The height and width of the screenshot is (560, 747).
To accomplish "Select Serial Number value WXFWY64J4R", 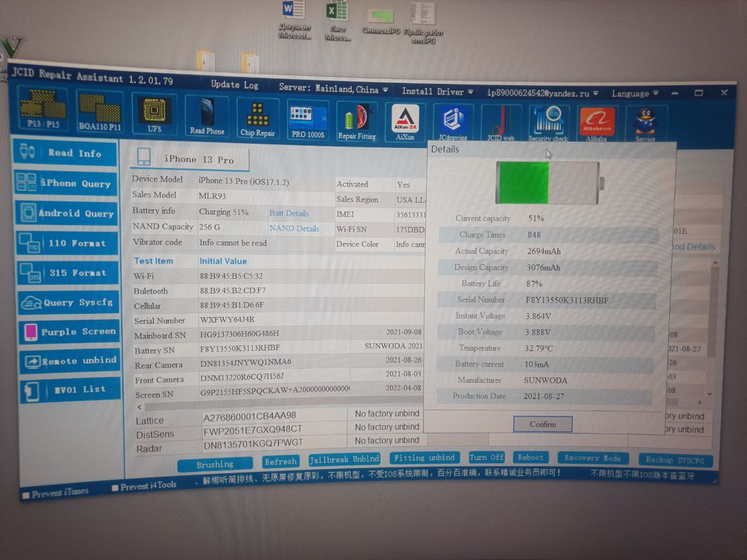I will coord(227,320).
